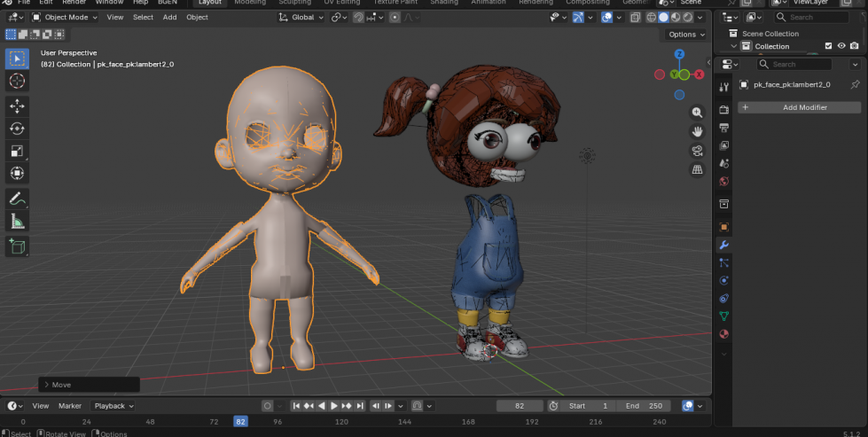The image size is (868, 437).
Task: Open the Modifiers wrench properties tab
Action: [x=724, y=245]
